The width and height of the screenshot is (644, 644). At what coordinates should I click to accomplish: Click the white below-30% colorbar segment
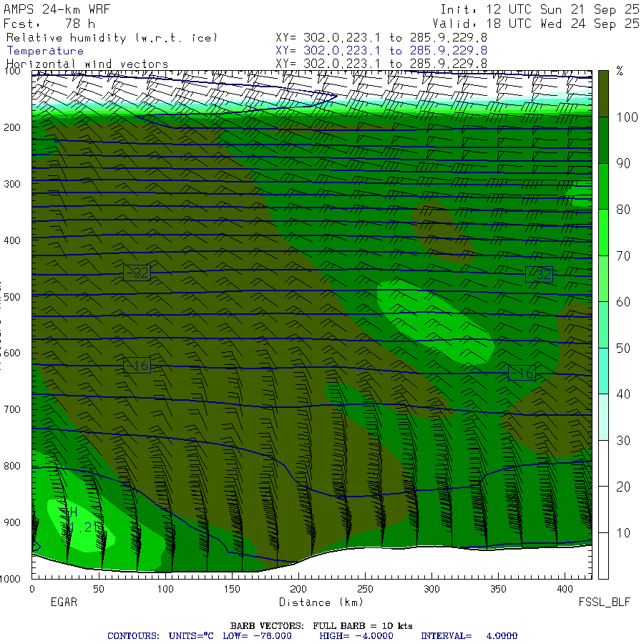click(603, 509)
